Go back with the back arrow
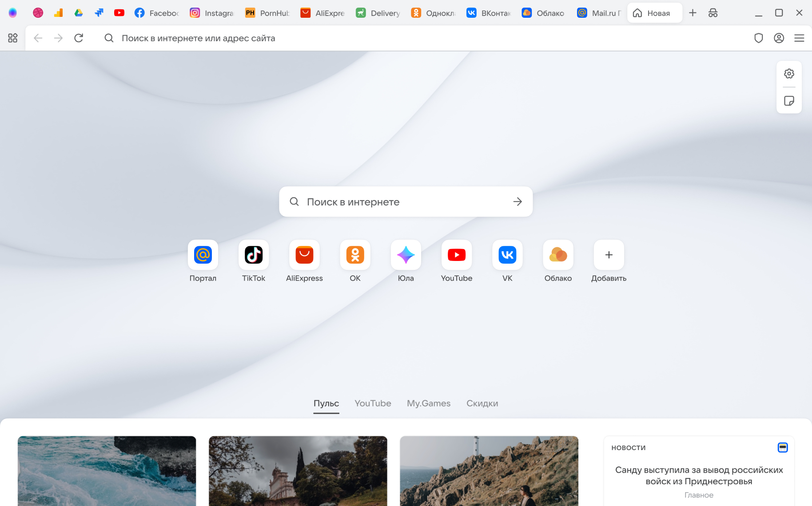 coord(38,38)
